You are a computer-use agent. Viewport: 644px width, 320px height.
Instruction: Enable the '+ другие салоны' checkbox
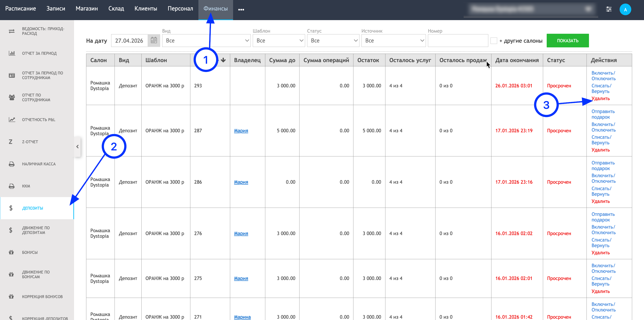pos(494,40)
